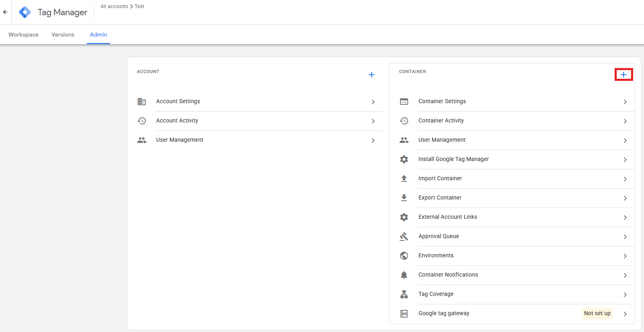Click the Account Settings building icon
Image resolution: width=644 pixels, height=332 pixels.
(142, 102)
